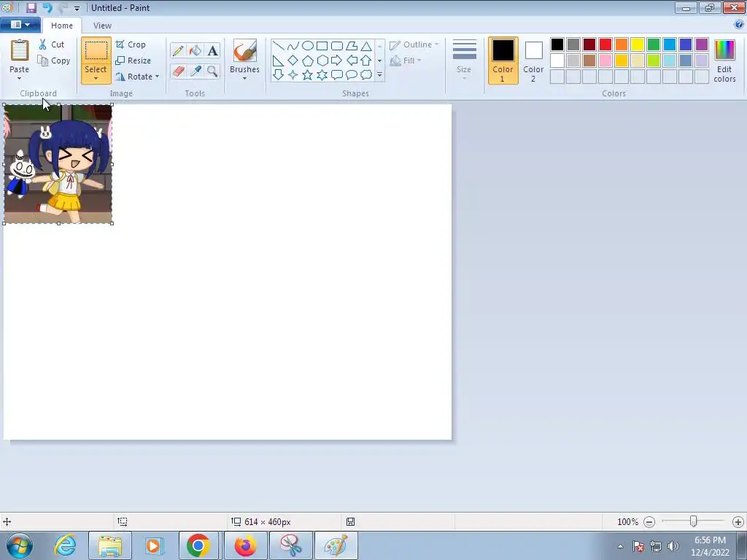Choose the Hexagon shape
Viewport: 747px width, 560px height.
pyautogui.click(x=322, y=61)
